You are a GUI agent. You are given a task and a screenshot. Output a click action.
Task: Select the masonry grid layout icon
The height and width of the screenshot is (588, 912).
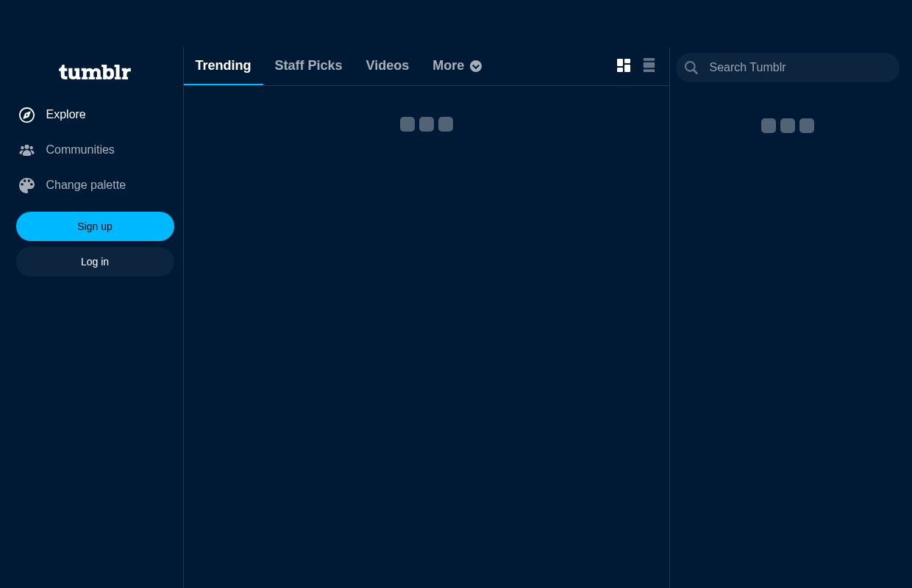(624, 65)
